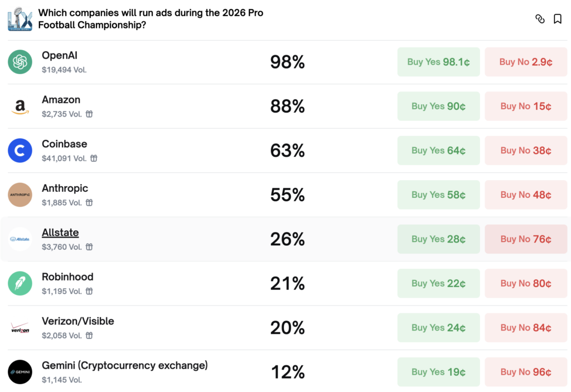Click the Robinhood feather logo icon
This screenshot has height=392, width=571.
pos(20,283)
